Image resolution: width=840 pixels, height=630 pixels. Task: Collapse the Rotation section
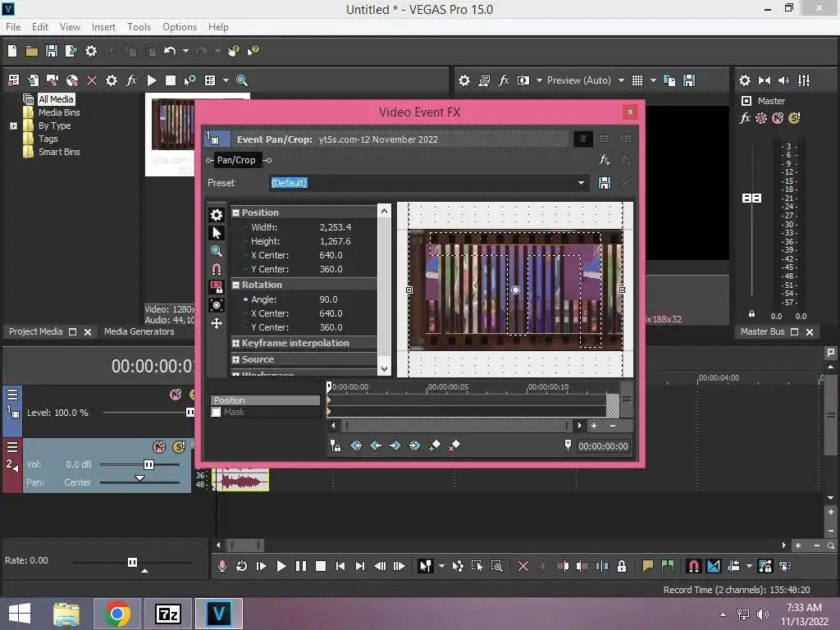click(x=235, y=285)
